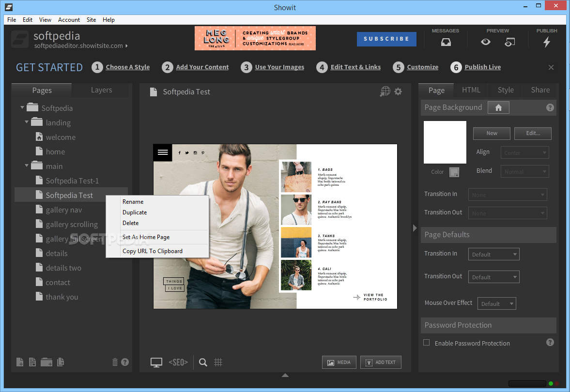The height and width of the screenshot is (392, 570).
Task: Click the hamburger menu on canvas
Action: point(163,152)
